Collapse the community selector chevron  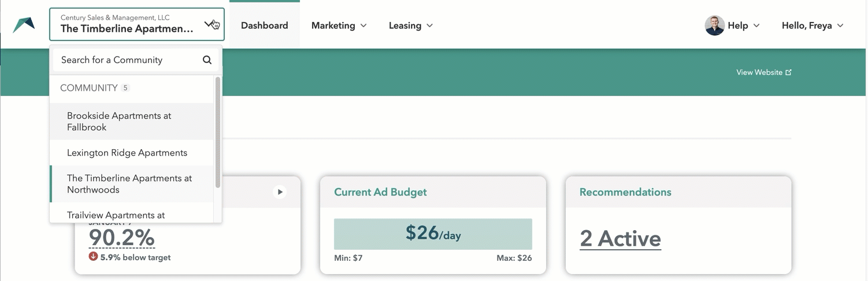pos(209,24)
